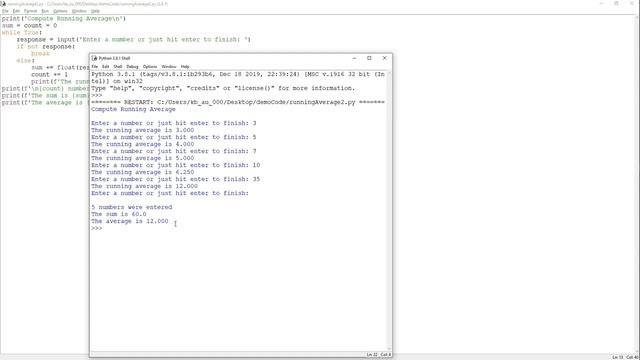
Task: Open the Help menu in the Python Shell window
Action: click(x=185, y=67)
